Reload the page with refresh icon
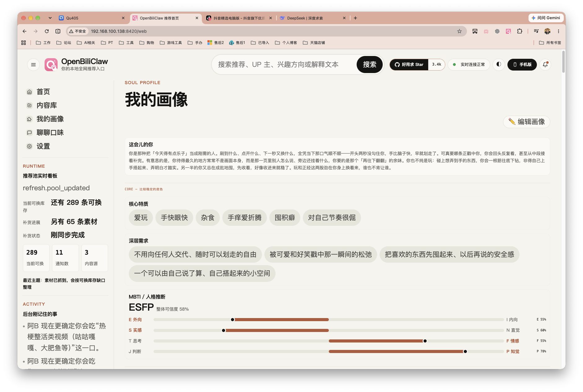Viewport: 583px width, 392px height. point(47,31)
